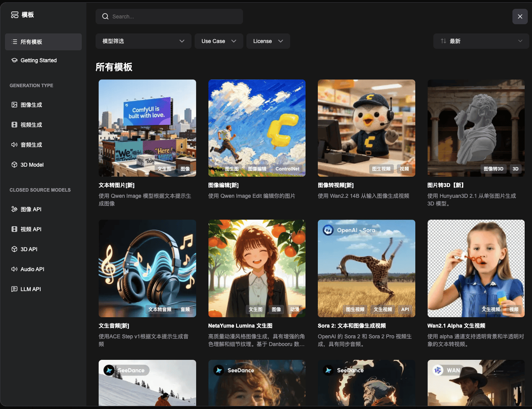Click into the Search templates field
This screenshot has height=409, width=532.
pos(173,17)
